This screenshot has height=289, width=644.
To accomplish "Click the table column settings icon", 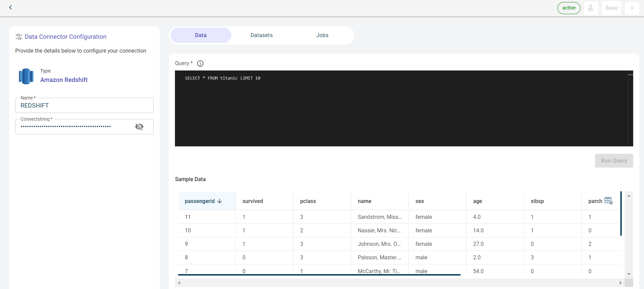I will pos(608,201).
